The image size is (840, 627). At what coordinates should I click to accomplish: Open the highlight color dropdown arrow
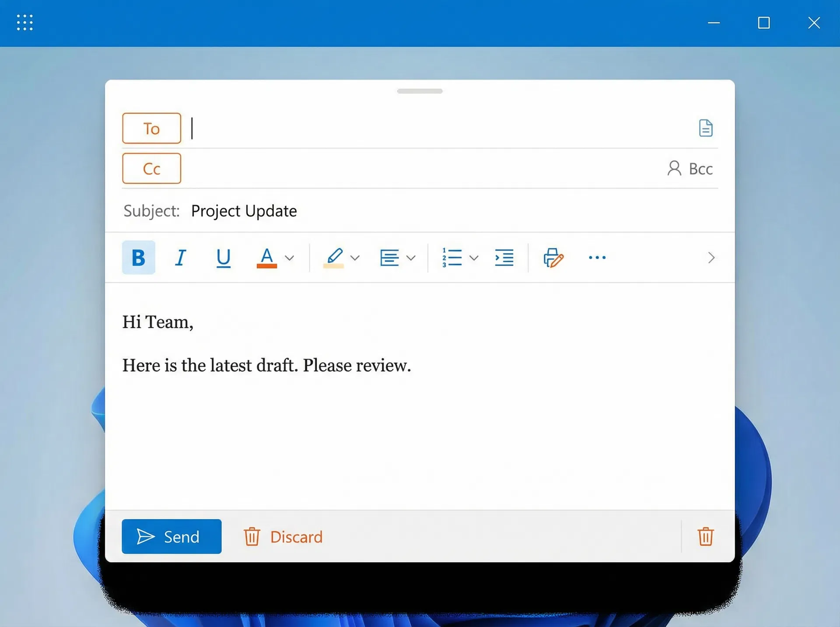(x=355, y=258)
